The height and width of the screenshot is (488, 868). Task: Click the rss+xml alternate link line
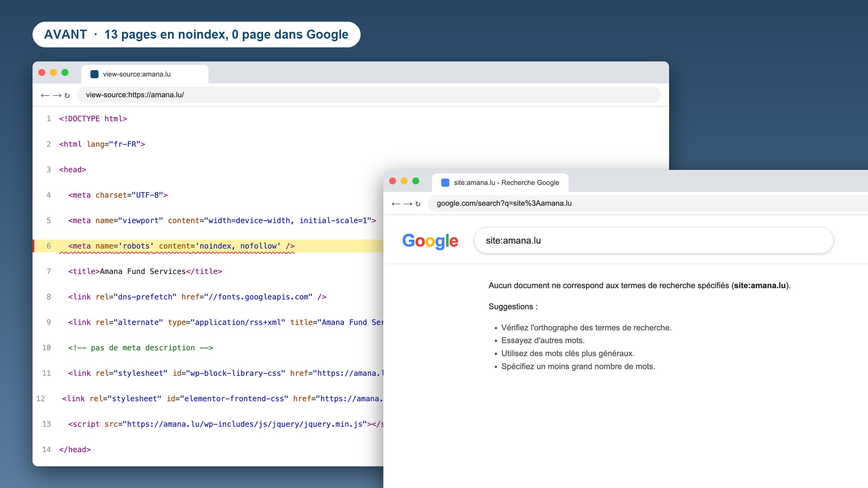226,322
